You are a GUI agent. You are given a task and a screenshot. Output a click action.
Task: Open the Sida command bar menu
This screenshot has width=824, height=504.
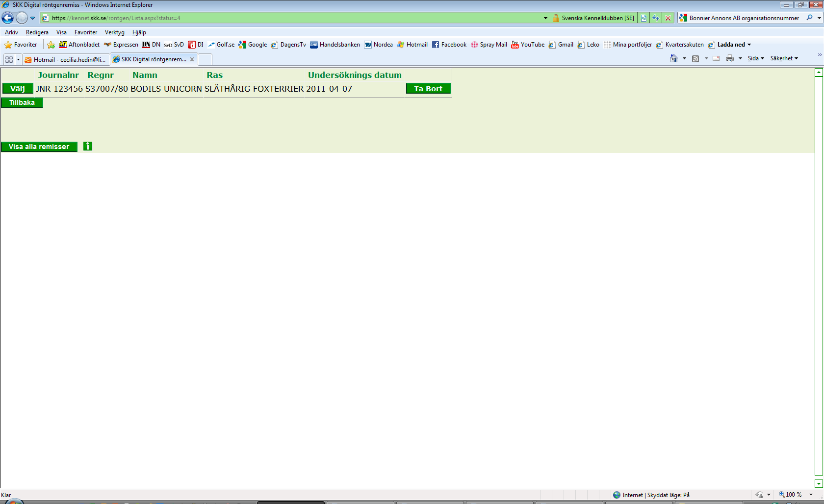[x=756, y=58]
